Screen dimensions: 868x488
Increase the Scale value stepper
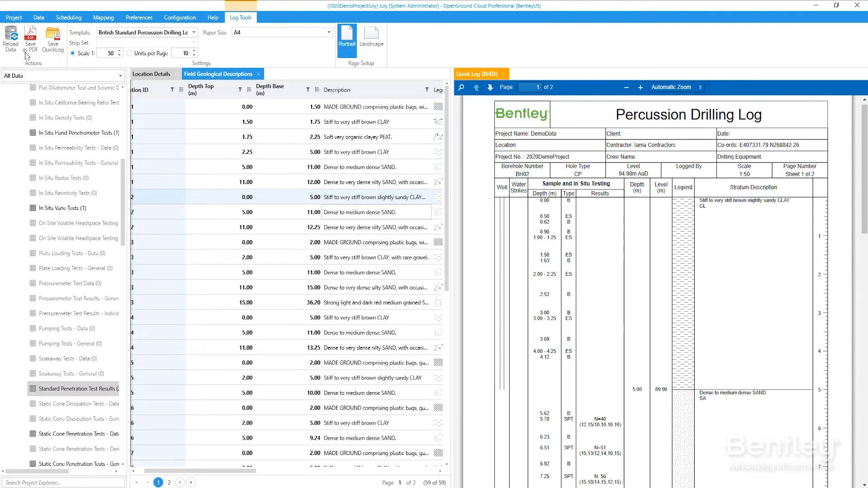119,51
